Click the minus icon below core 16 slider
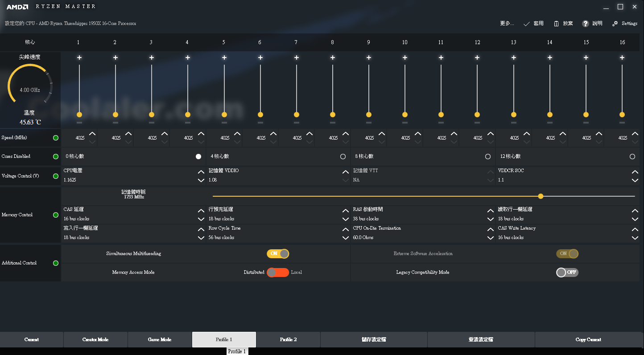The height and width of the screenshot is (355, 644). click(622, 122)
